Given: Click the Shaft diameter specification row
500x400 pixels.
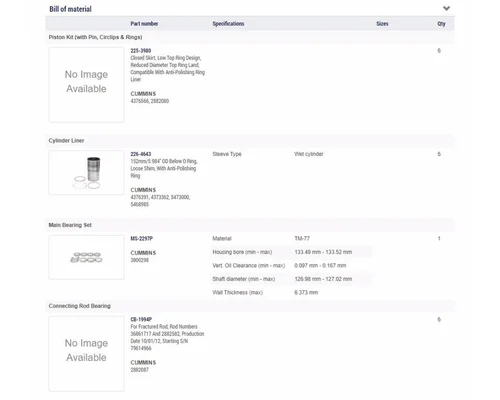Looking at the screenshot, I should tap(292, 279).
